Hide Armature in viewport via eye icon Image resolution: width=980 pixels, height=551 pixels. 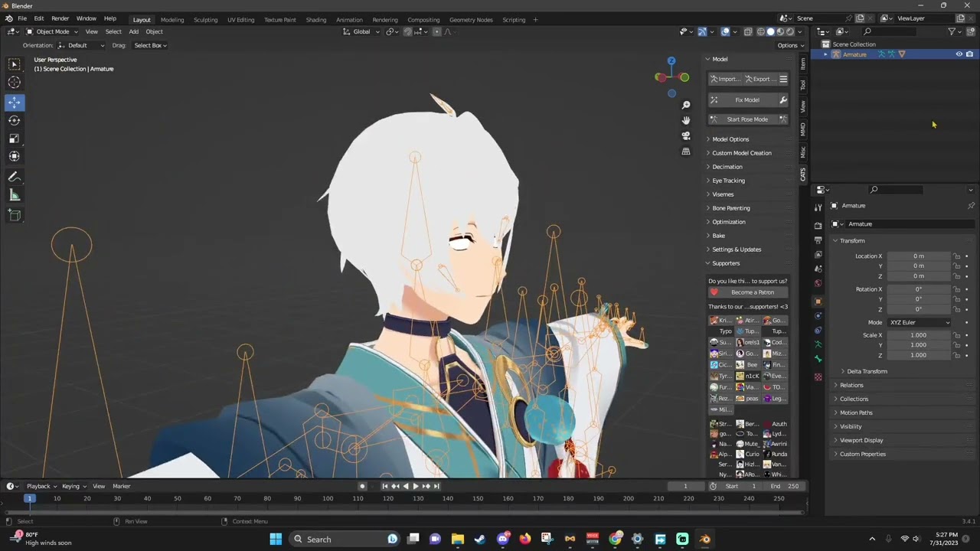click(x=959, y=54)
